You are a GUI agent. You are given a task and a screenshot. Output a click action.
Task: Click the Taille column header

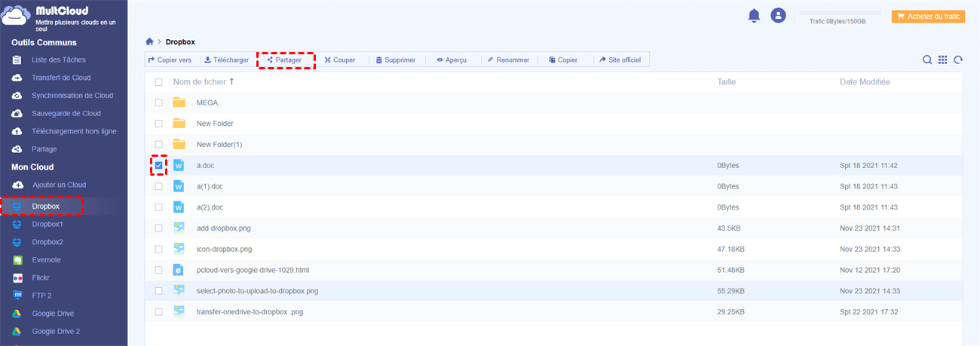coord(727,81)
